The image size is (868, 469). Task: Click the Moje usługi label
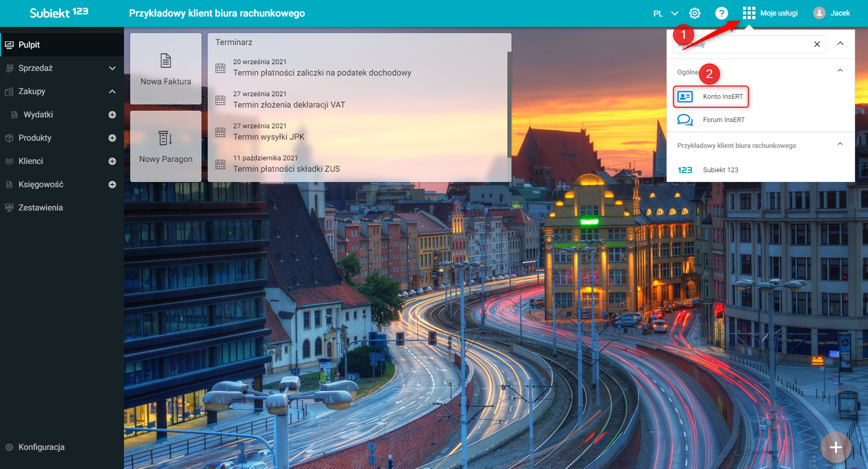(x=779, y=13)
